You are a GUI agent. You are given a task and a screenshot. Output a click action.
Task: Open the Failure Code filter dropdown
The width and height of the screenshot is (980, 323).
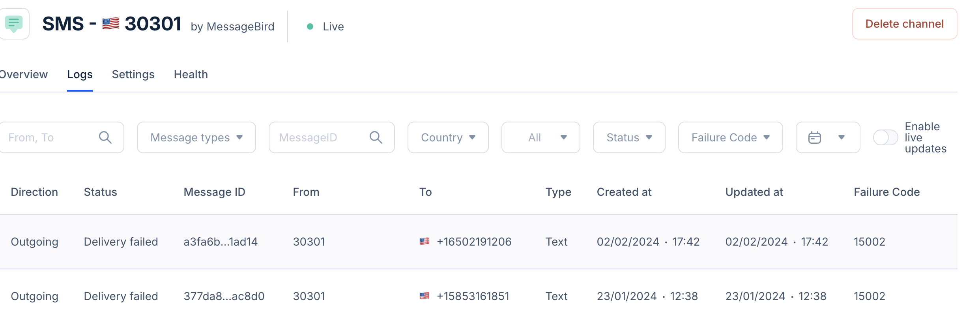point(730,137)
